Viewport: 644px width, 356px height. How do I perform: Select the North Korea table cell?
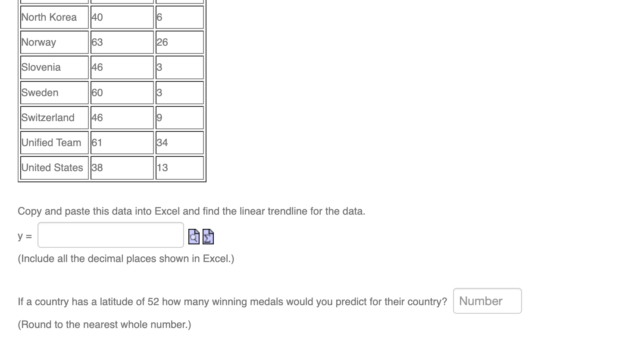point(54,17)
